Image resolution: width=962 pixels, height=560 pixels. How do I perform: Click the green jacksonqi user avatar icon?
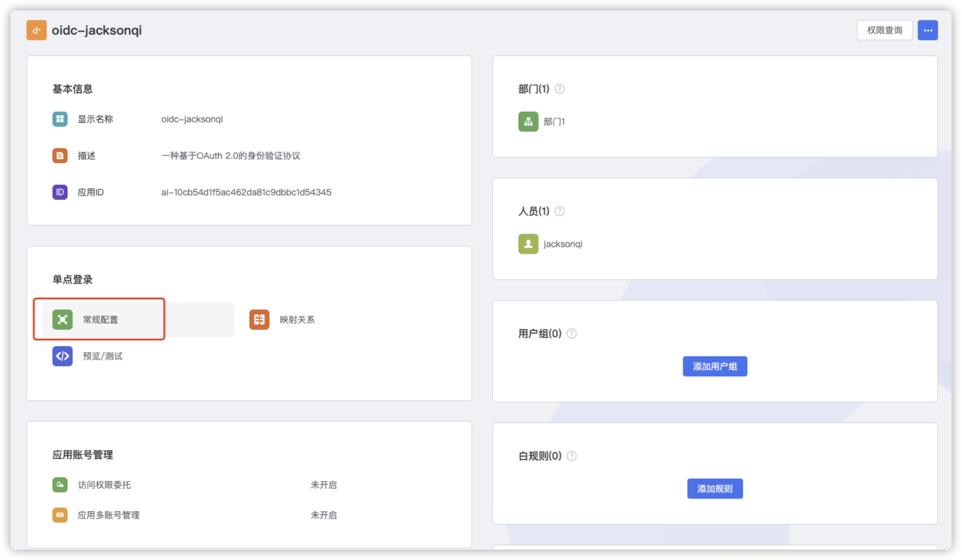[x=528, y=244]
